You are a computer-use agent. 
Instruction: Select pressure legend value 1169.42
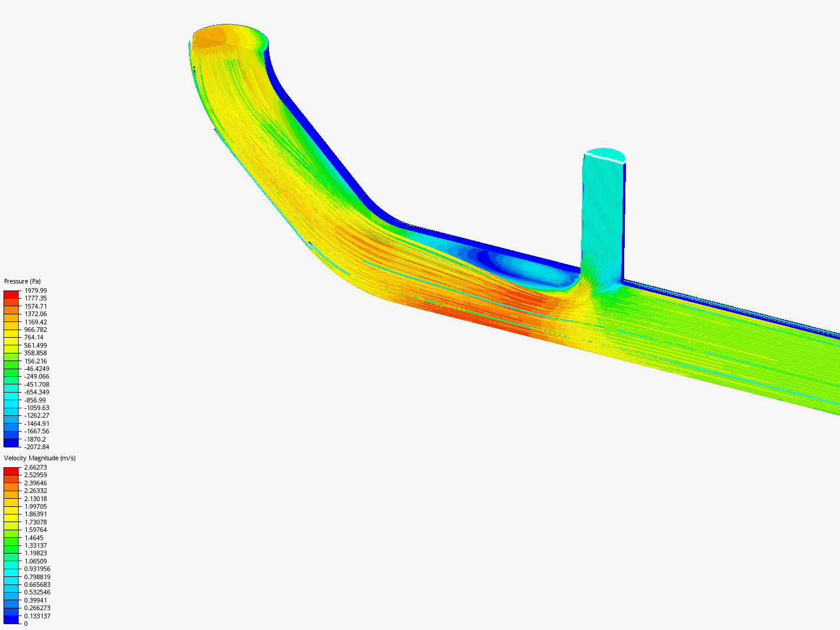36,322
